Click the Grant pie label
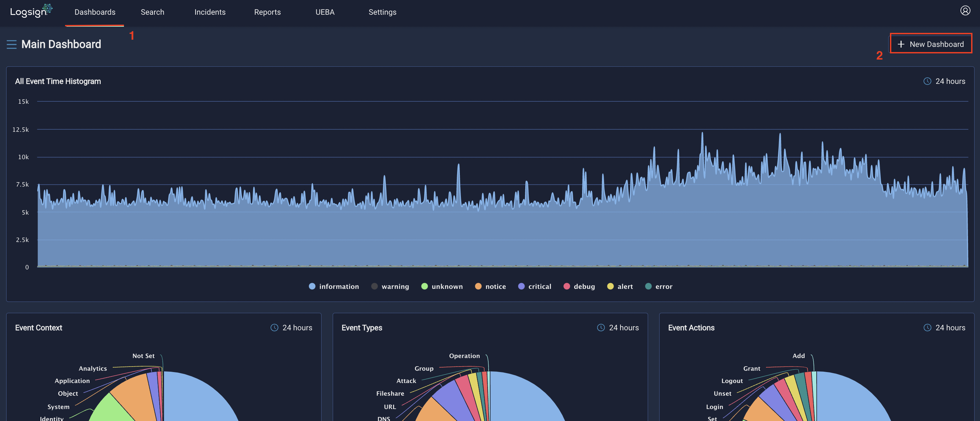This screenshot has width=980, height=421. click(751, 369)
